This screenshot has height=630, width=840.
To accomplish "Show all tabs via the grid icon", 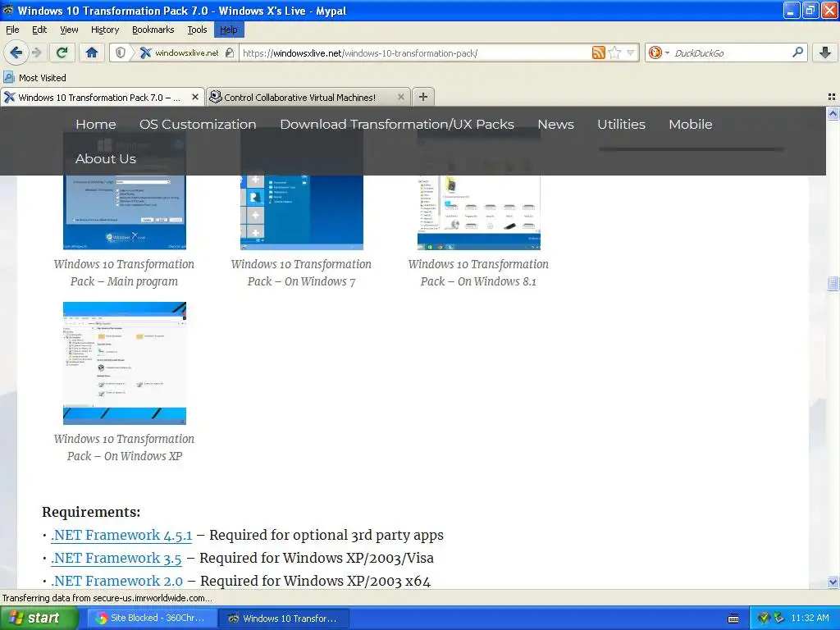I will [x=832, y=97].
